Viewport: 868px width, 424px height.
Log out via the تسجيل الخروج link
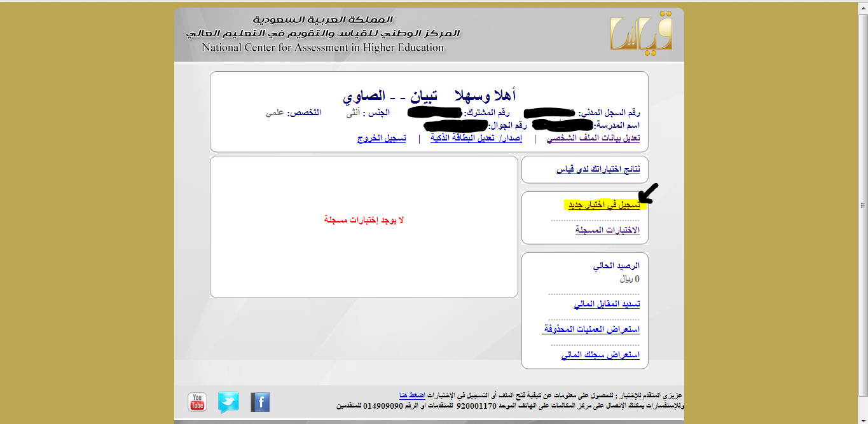[x=382, y=138]
